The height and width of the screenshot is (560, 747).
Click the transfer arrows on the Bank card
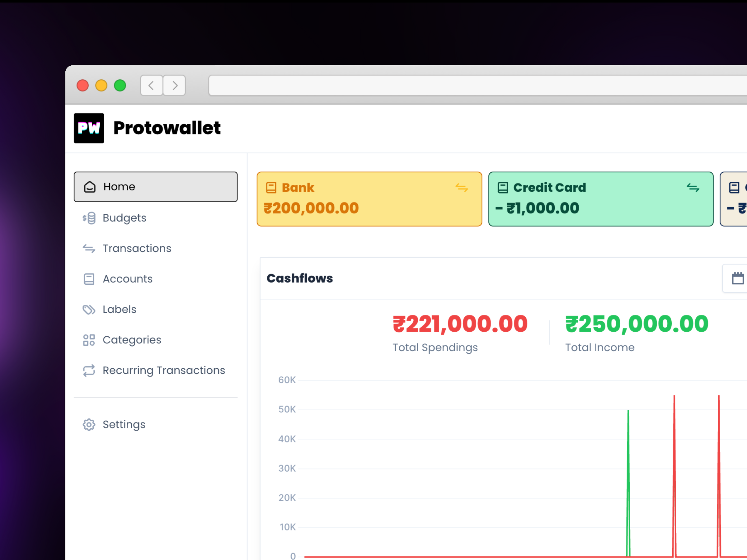(462, 188)
